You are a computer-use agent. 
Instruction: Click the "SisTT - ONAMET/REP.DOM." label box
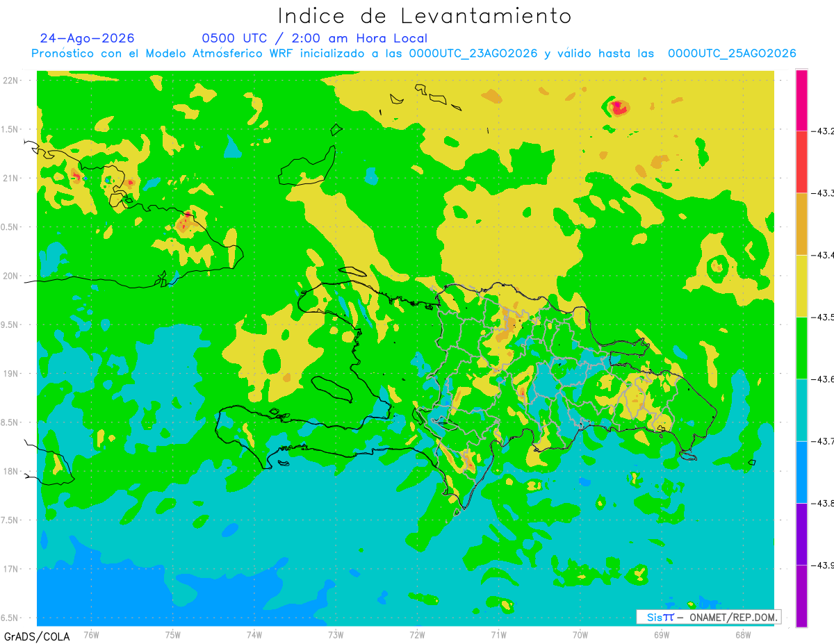click(708, 617)
